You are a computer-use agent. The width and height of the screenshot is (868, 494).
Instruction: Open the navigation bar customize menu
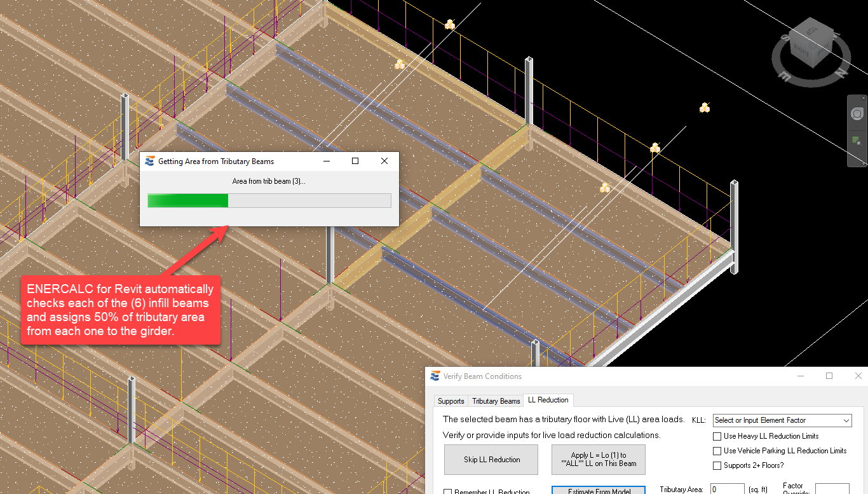click(x=864, y=163)
